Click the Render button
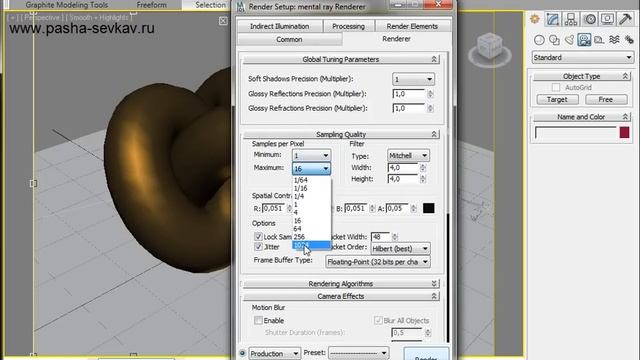This screenshot has width=640, height=360. click(426, 354)
